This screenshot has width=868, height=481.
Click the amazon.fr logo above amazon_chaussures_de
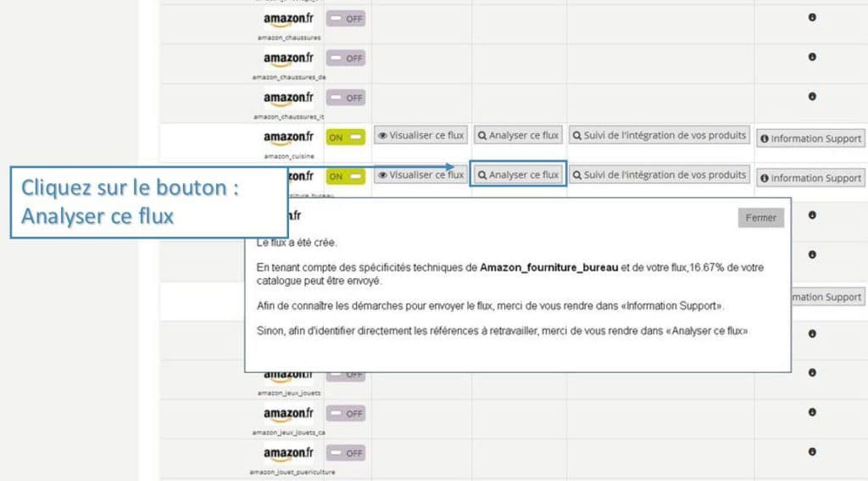[288, 59]
